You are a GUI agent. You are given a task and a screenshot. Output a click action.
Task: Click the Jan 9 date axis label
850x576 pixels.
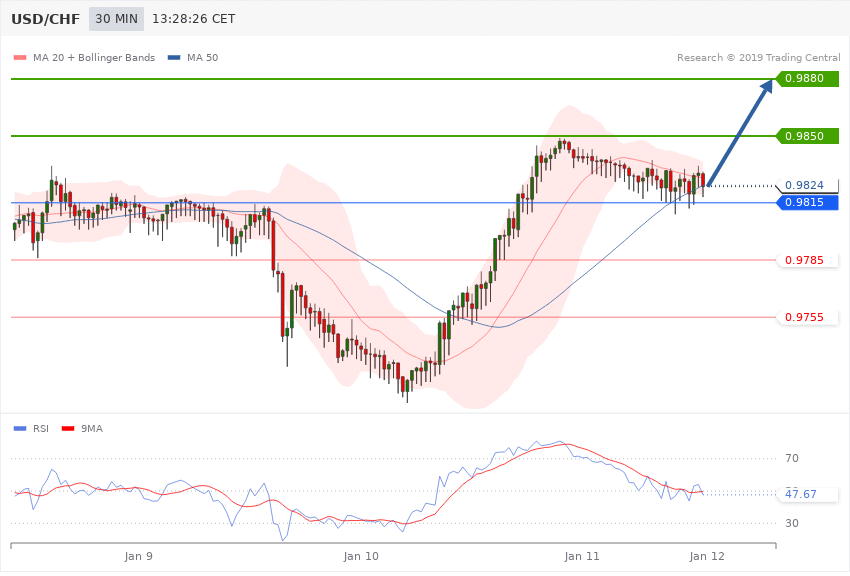(139, 556)
